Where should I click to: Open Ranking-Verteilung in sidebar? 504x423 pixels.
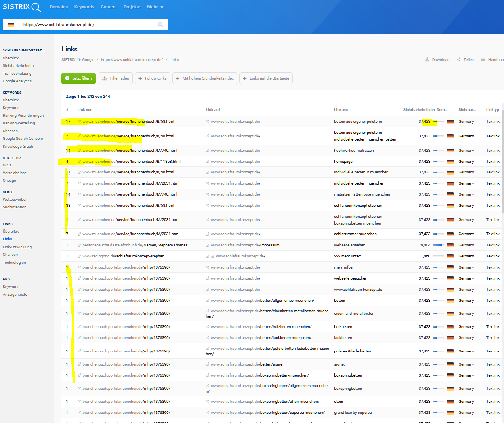point(19,123)
